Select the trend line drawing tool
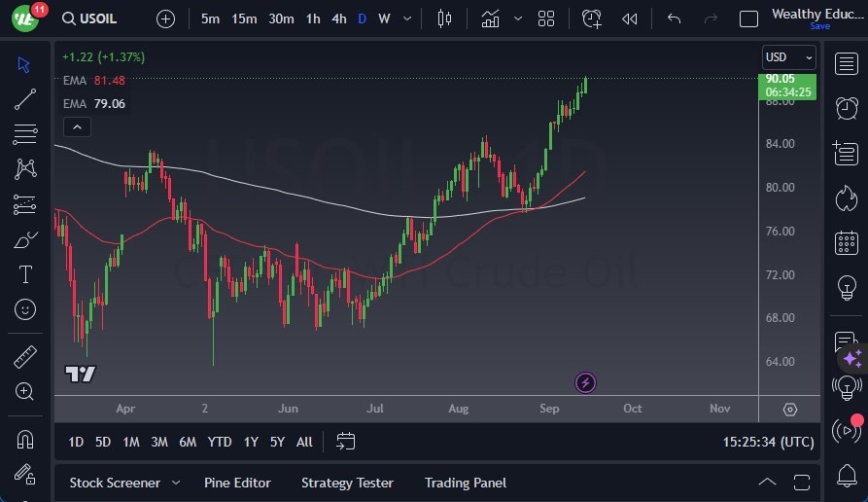The height and width of the screenshot is (502, 868). [x=25, y=98]
